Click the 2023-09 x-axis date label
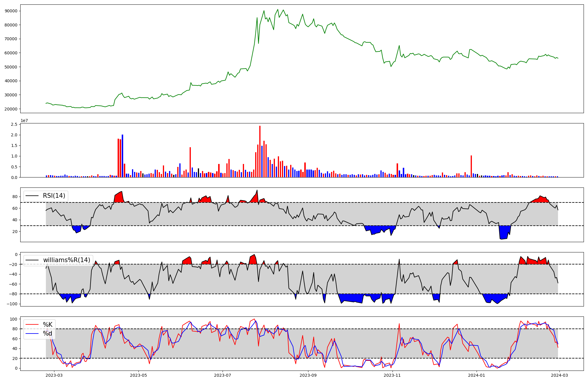The width and height of the screenshot is (588, 382). [308, 375]
